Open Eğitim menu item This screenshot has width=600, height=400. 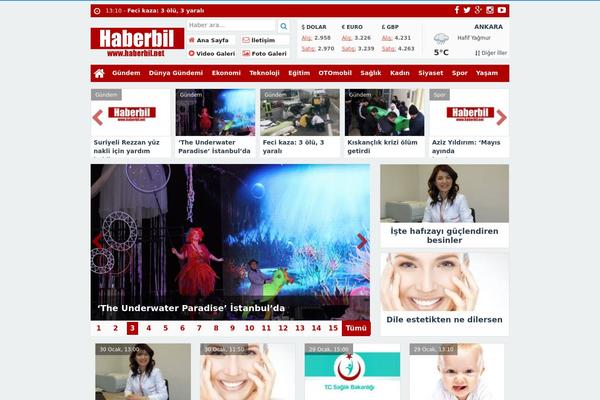pos(299,73)
